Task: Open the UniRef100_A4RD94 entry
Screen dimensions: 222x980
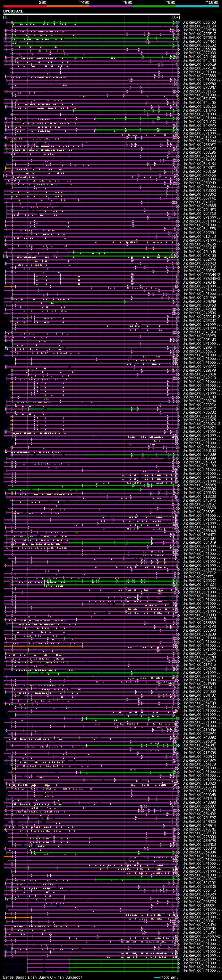Action: (x=199, y=309)
